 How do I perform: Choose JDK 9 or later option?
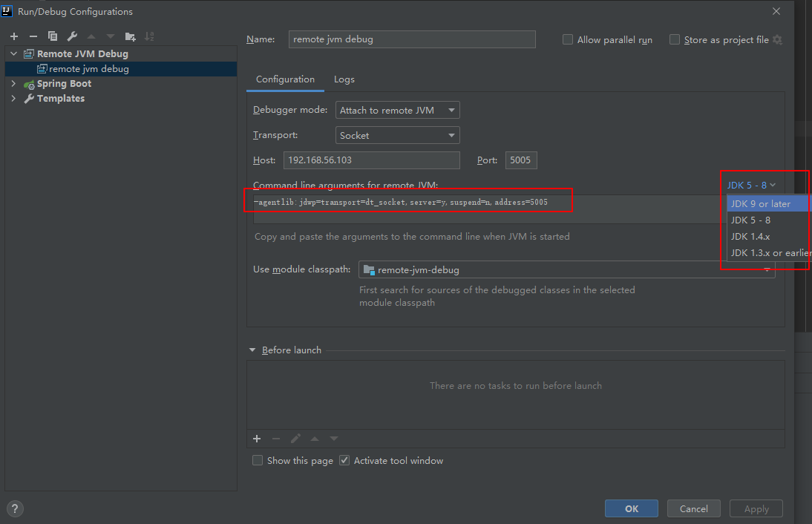[769, 204]
